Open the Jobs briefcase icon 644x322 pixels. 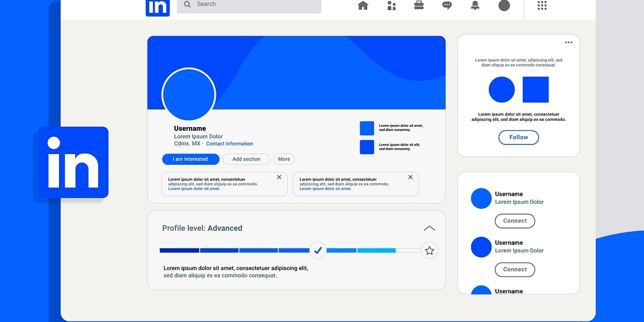(x=419, y=5)
